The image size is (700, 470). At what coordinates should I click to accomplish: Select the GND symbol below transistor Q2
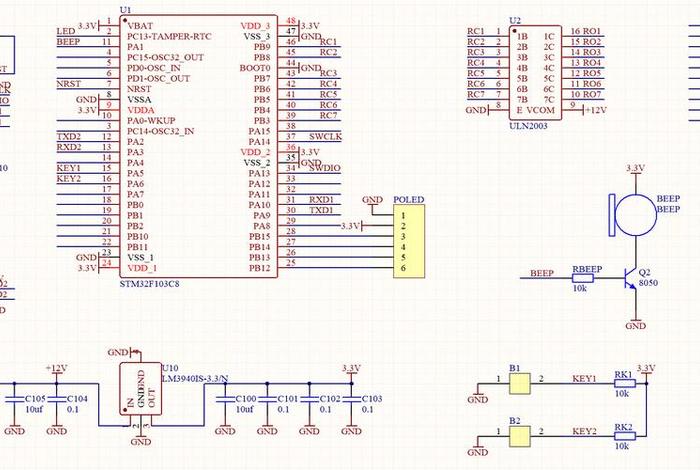pyautogui.click(x=635, y=326)
